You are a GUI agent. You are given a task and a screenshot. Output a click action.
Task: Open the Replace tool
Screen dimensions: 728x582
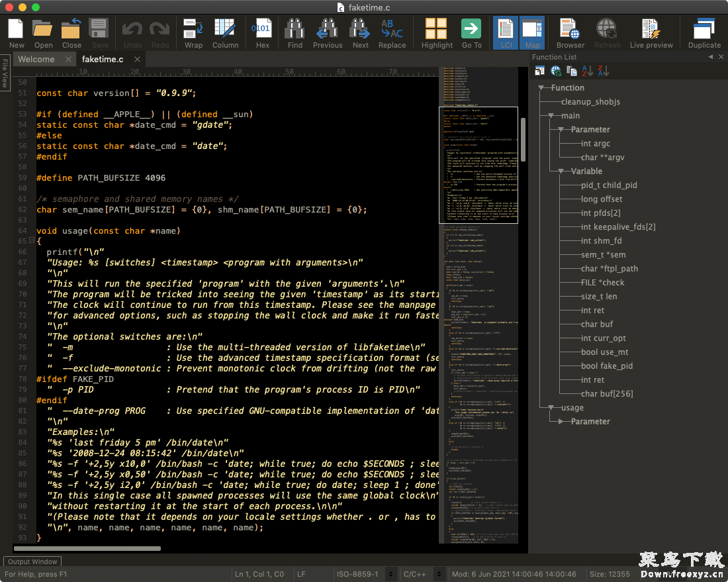(x=392, y=33)
